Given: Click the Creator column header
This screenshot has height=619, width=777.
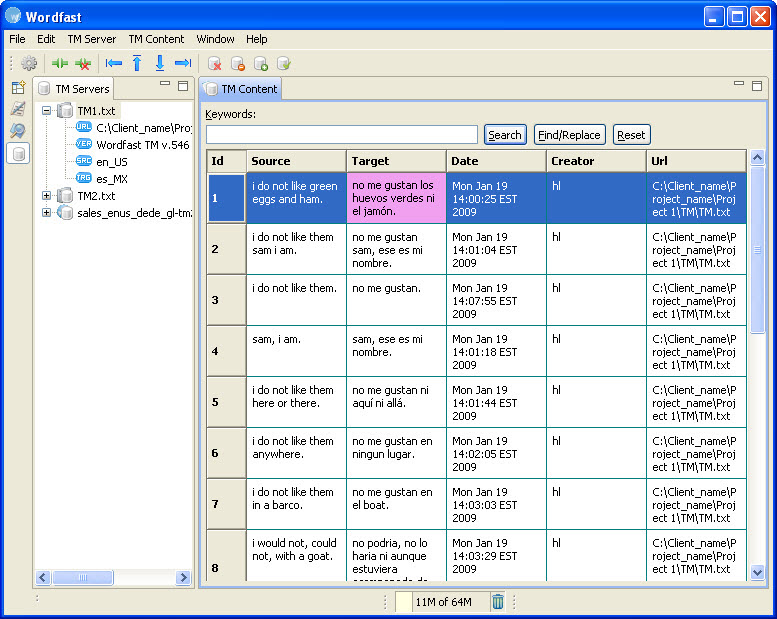Looking at the screenshot, I should 597,161.
